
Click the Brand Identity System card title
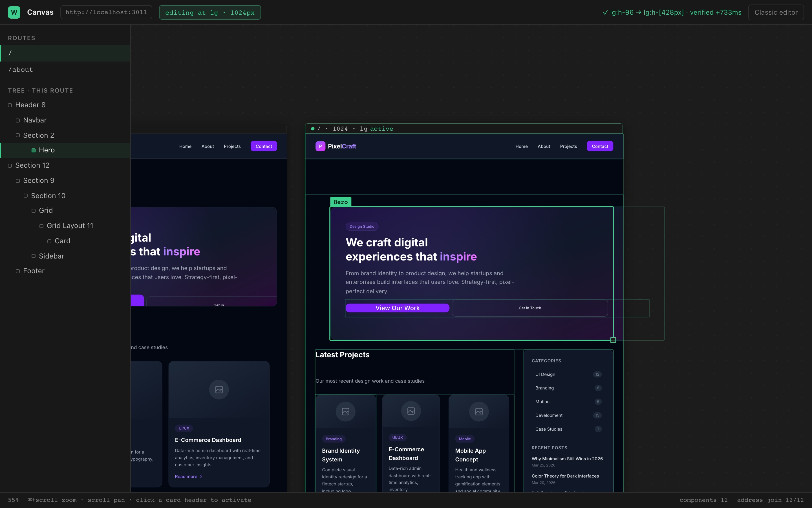pos(341,455)
